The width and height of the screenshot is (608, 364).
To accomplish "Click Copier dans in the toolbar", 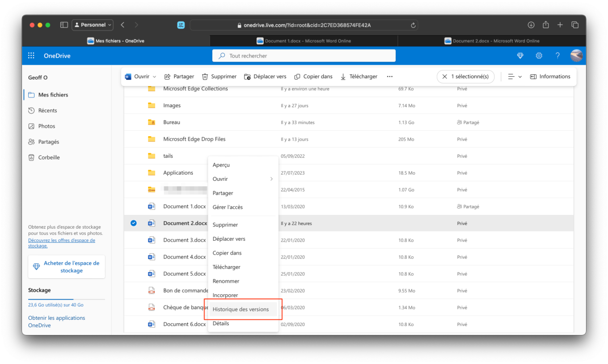I will pyautogui.click(x=313, y=77).
